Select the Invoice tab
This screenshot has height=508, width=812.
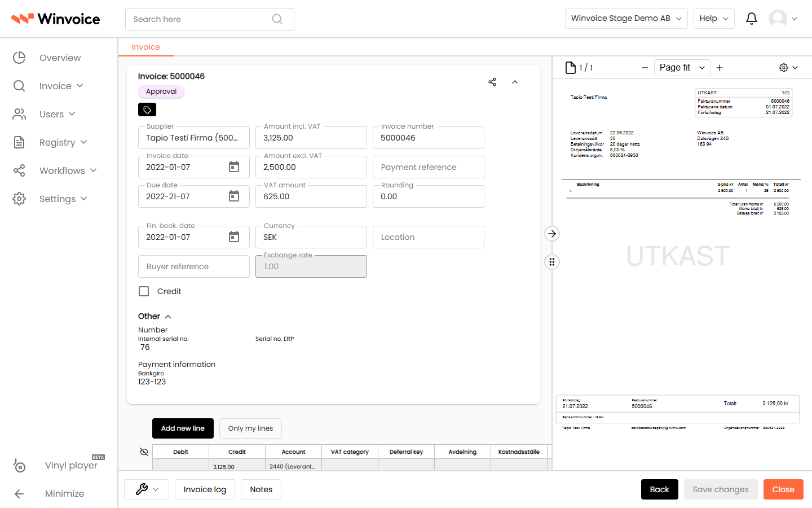tap(146, 47)
